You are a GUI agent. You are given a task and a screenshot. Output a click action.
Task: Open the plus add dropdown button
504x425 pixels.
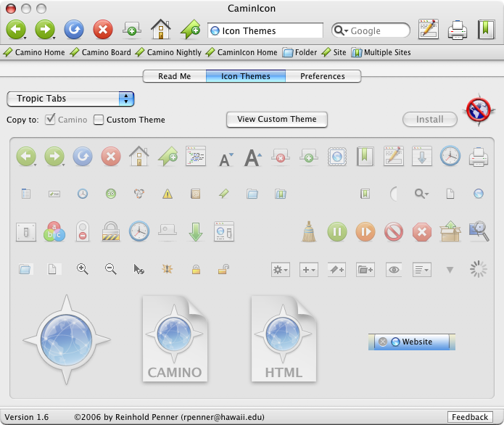pyautogui.click(x=309, y=270)
